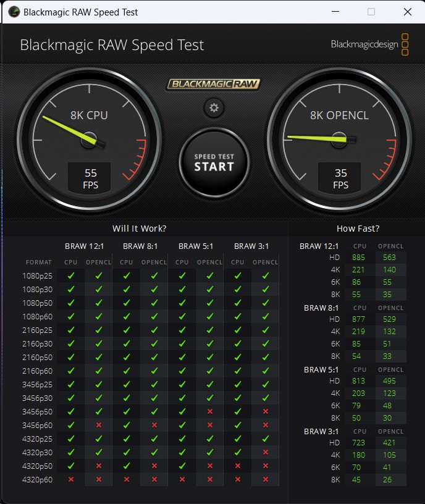Click the 'How Fast?' heading
425x504 pixels.
point(358,229)
